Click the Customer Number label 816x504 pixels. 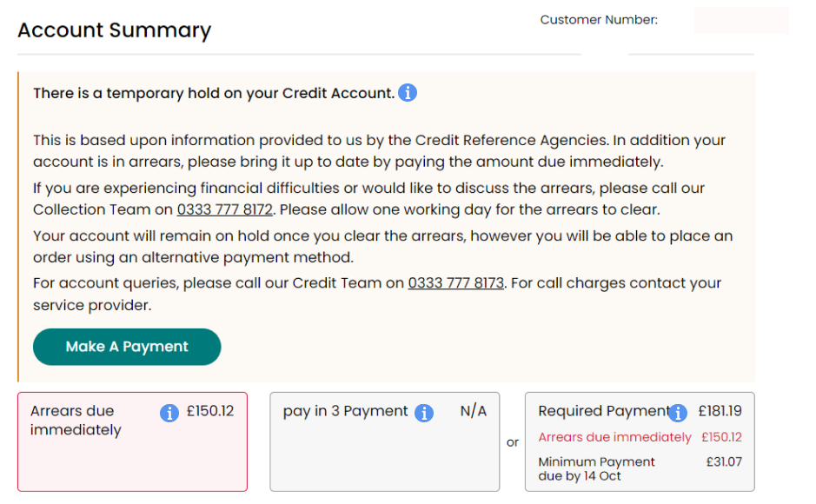click(x=599, y=20)
